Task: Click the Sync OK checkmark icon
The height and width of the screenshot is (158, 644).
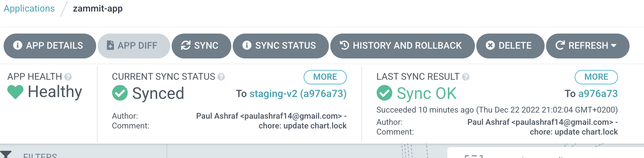Action: [385, 93]
